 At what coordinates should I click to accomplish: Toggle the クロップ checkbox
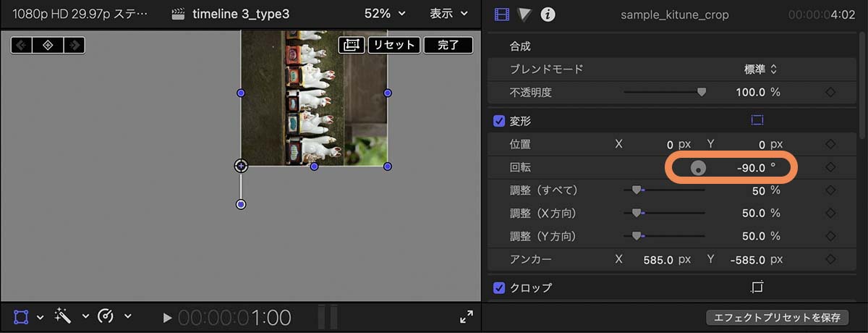[499, 288]
